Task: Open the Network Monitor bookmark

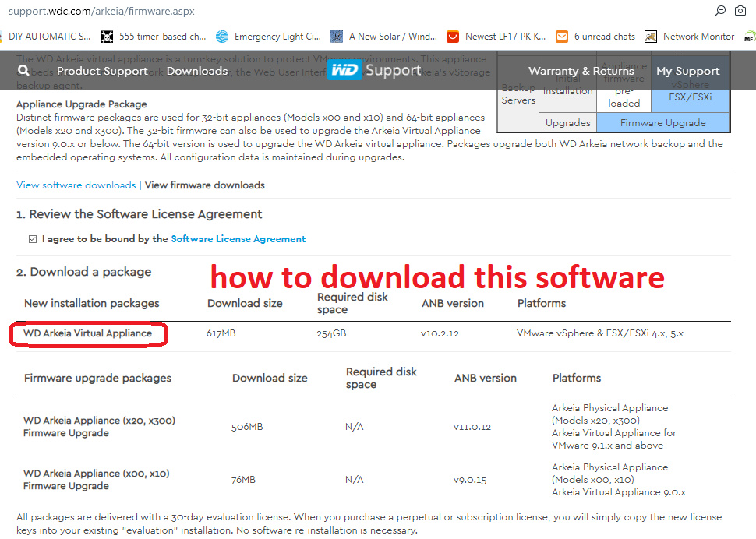Action: 690,37
